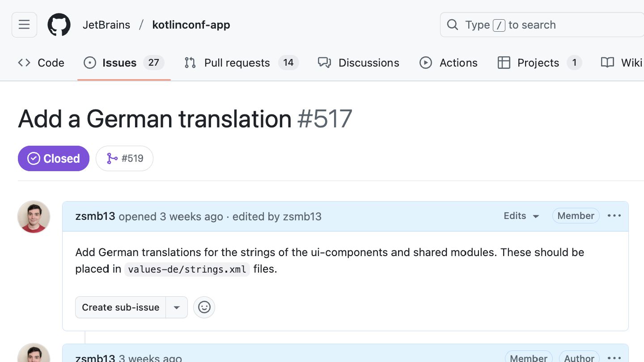Open zsmb13 avatar on second comment
The image size is (644, 362).
pos(34,353)
